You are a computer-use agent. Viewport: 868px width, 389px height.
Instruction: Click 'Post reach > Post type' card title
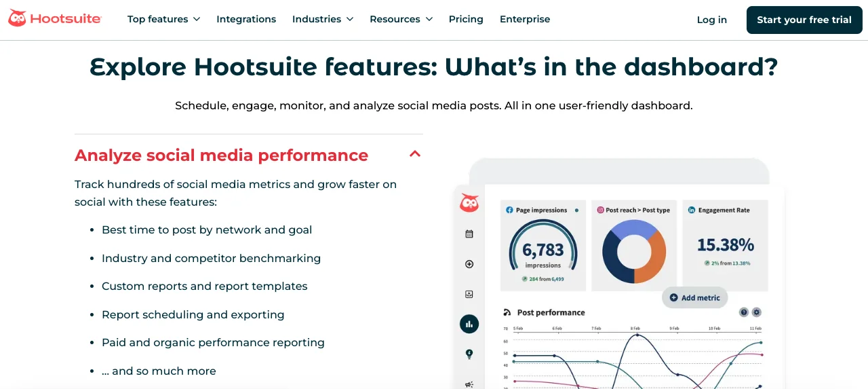point(637,210)
